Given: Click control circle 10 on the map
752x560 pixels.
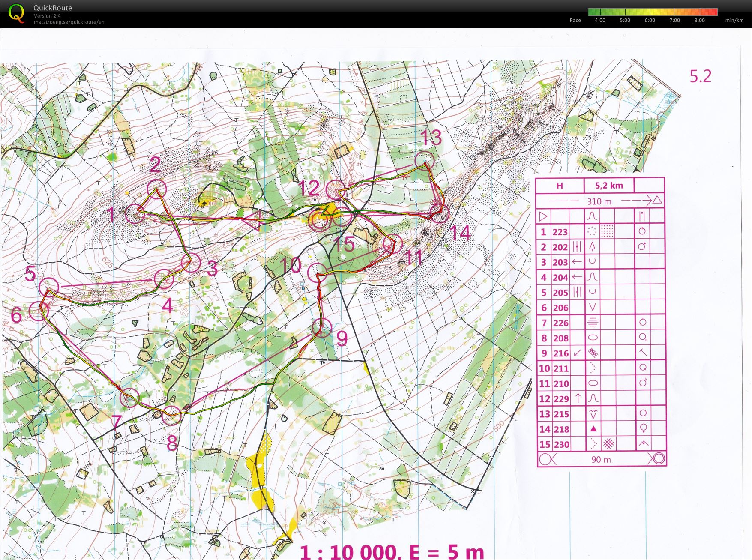Looking at the screenshot, I should point(318,273).
